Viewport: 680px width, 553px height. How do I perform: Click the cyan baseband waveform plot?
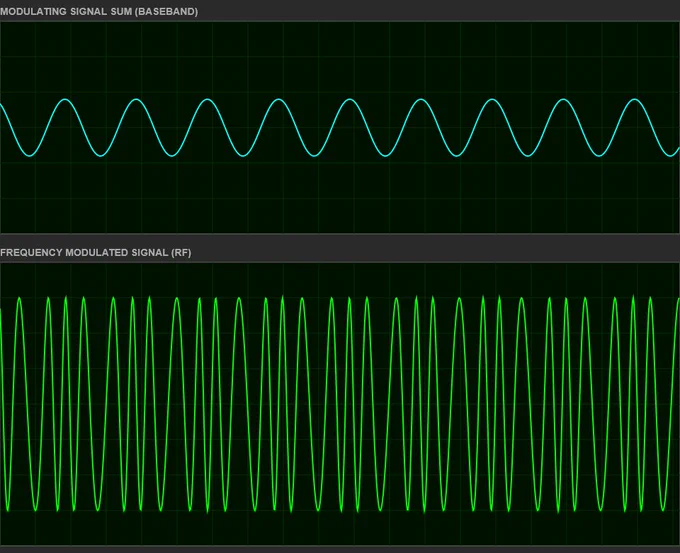coord(340,127)
